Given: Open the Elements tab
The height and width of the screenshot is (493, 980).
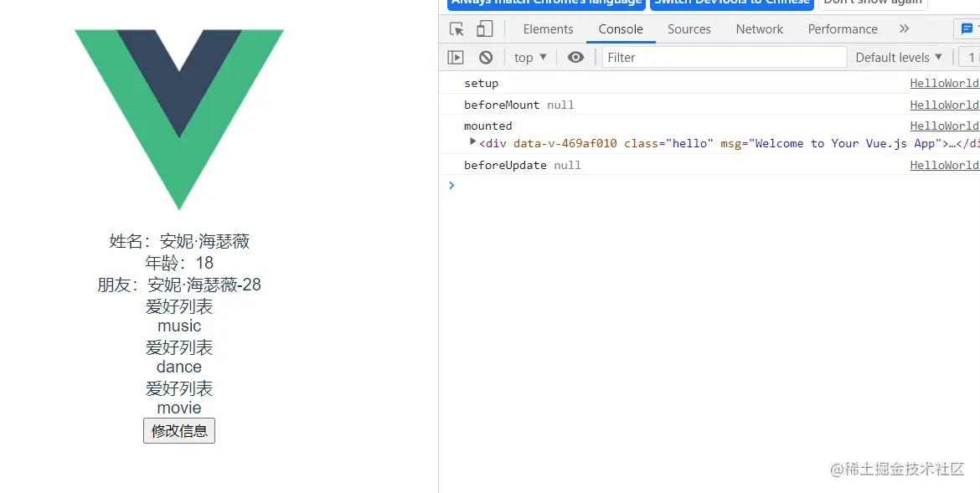Looking at the screenshot, I should point(548,29).
